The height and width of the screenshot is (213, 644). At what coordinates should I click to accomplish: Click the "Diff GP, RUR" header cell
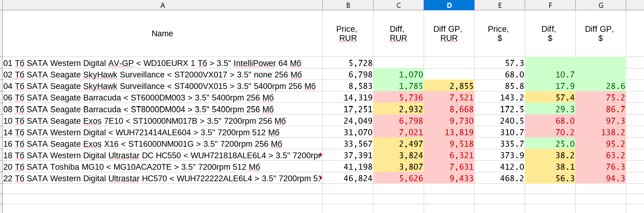click(x=449, y=34)
